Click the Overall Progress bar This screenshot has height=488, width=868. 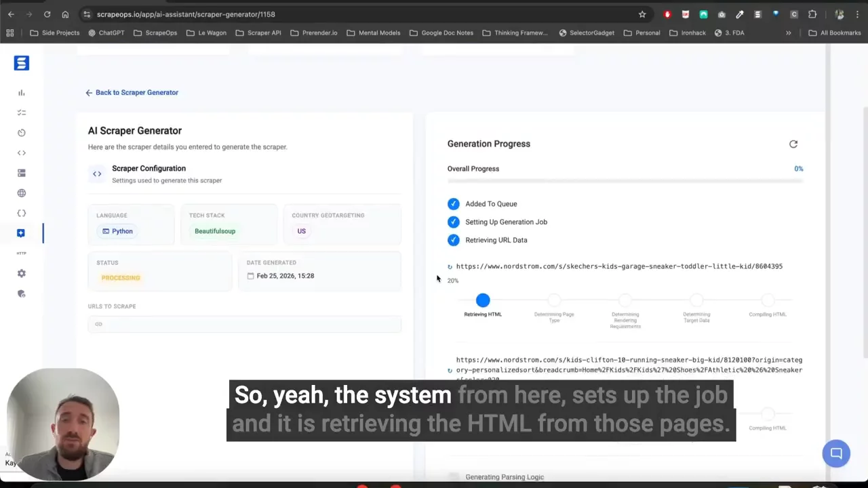pos(625,181)
